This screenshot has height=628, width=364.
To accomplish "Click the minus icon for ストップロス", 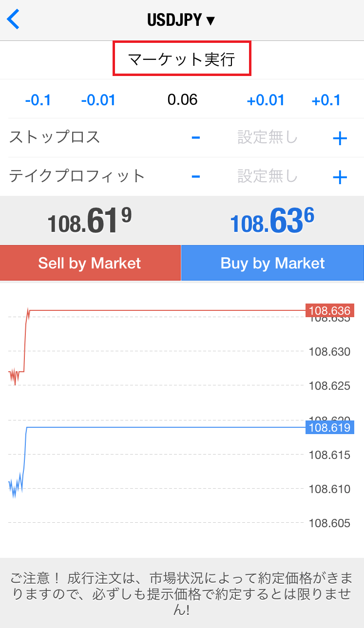I will pos(196,138).
